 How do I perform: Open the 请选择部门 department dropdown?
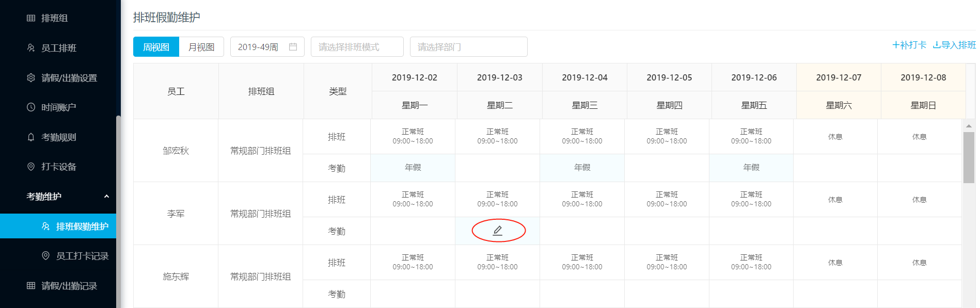[468, 47]
